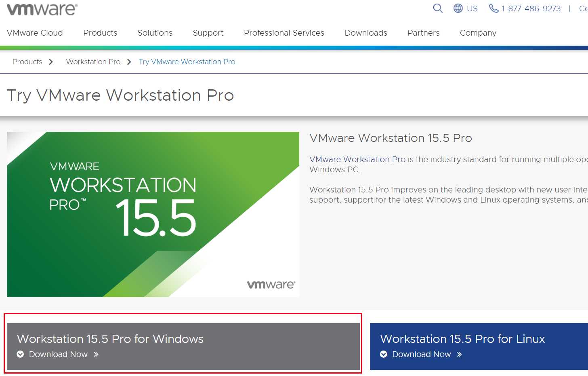Click the Try VMware Workstation Pro page title
Image resolution: width=588 pixels, height=376 pixels.
(120, 95)
